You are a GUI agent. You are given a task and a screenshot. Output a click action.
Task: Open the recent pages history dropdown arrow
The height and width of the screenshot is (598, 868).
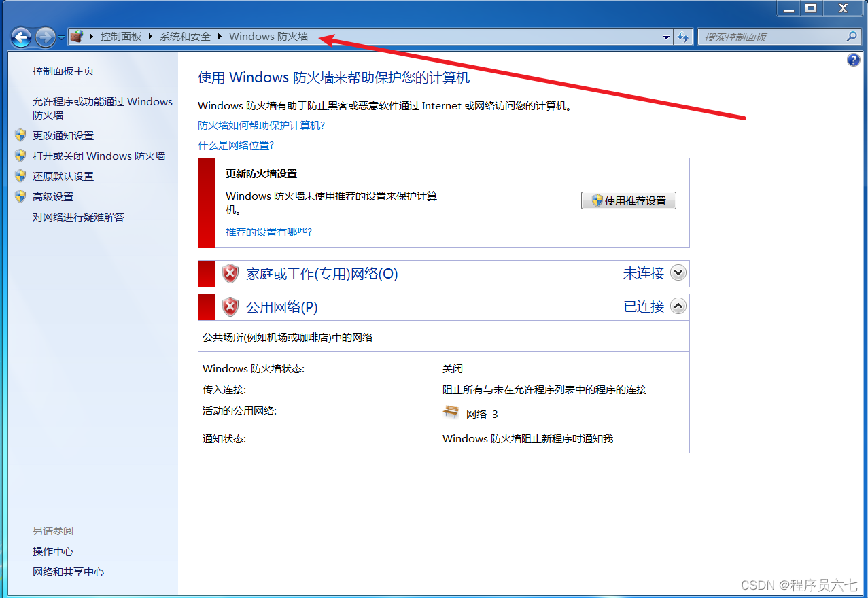61,37
